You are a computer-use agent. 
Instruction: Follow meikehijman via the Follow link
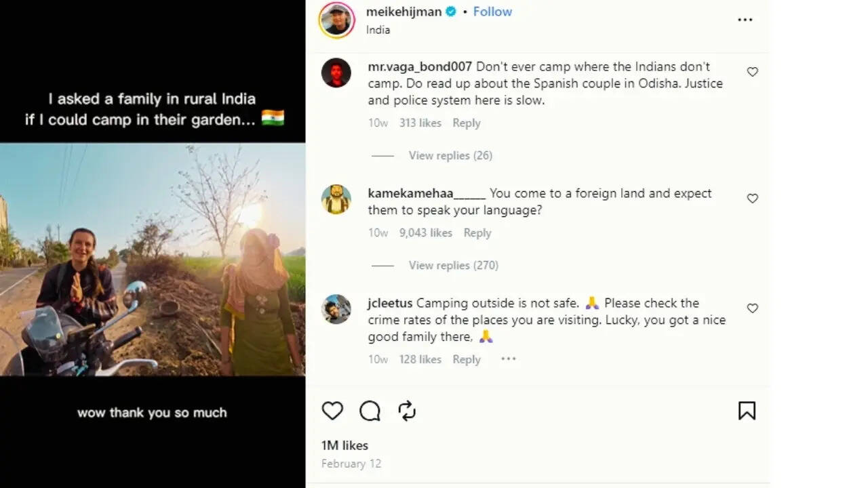(492, 11)
